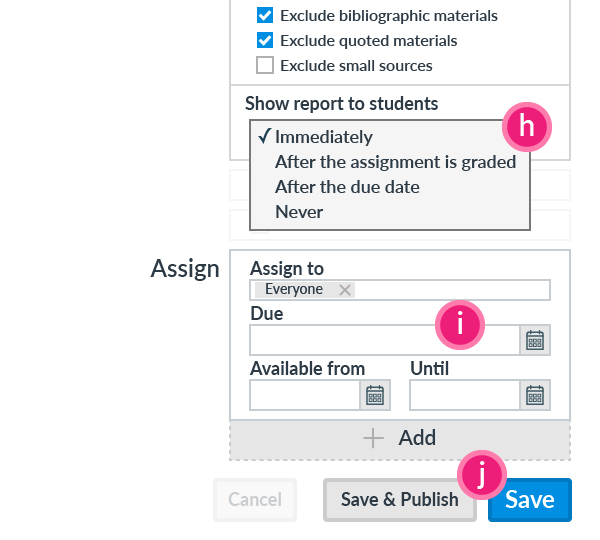Click the Save button
This screenshot has width=600, height=540.
(x=530, y=500)
